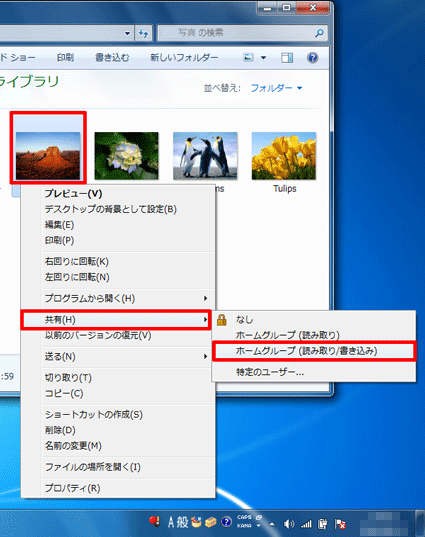Click the language bar restore icon

(259, 517)
